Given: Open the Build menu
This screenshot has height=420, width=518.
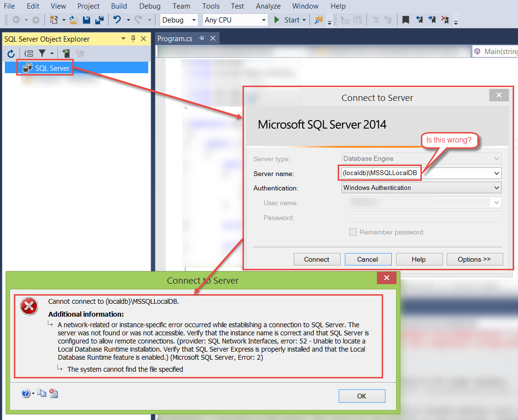Looking at the screenshot, I should [119, 6].
